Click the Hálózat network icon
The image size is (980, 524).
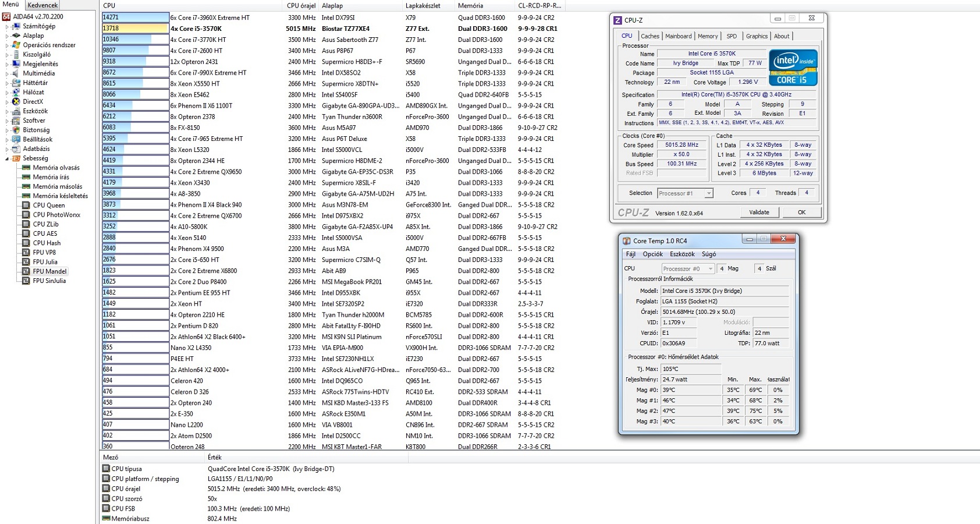pyautogui.click(x=16, y=92)
